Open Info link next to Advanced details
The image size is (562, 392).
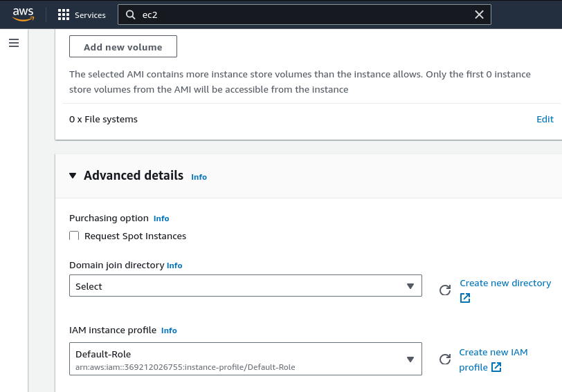point(199,177)
